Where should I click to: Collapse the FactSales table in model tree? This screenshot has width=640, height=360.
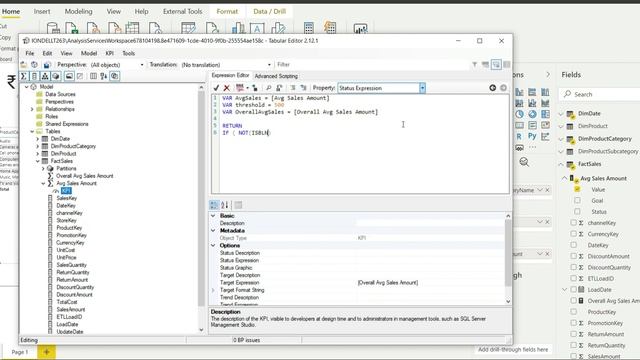(x=38, y=161)
